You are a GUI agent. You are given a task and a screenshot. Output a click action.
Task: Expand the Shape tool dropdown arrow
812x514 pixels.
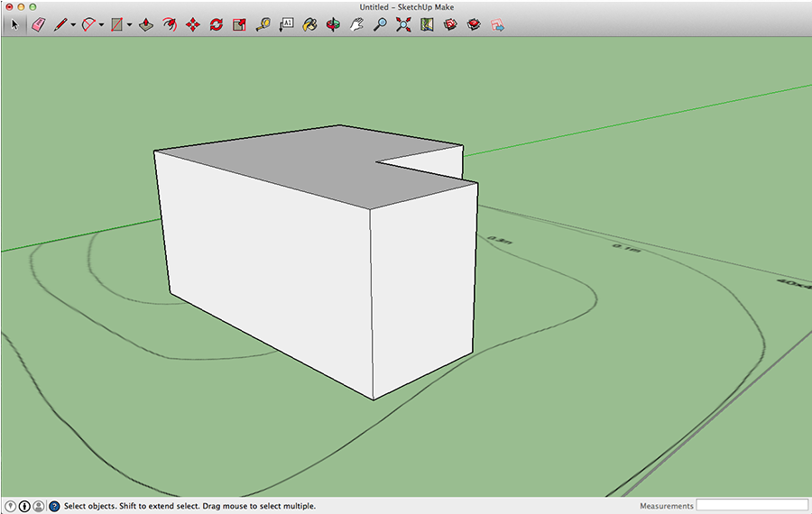tap(129, 25)
